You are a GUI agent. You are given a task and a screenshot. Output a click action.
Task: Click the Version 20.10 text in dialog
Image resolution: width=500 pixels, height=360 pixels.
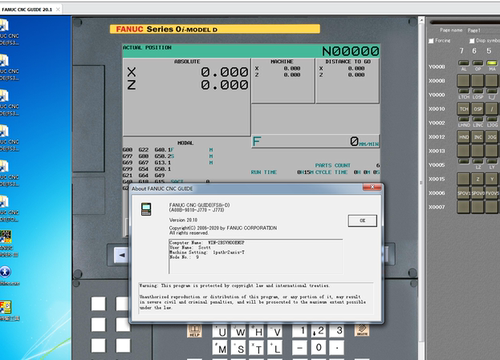click(x=183, y=220)
